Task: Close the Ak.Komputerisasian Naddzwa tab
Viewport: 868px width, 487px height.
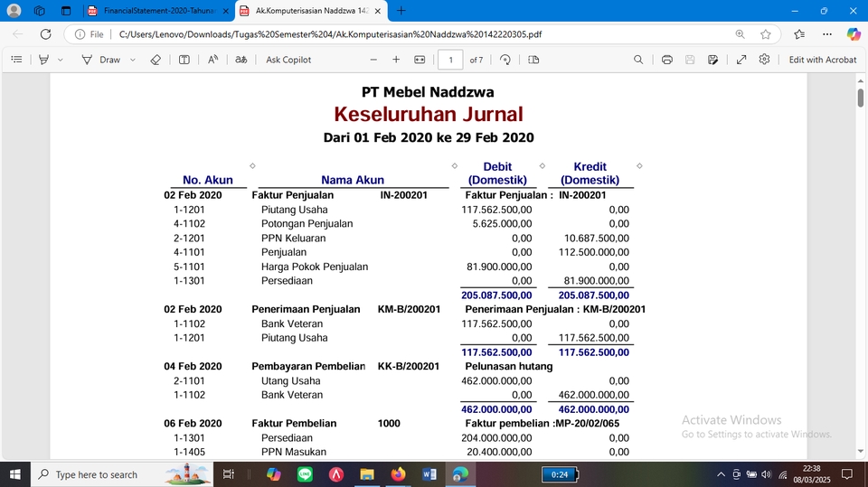Action: coord(378,11)
